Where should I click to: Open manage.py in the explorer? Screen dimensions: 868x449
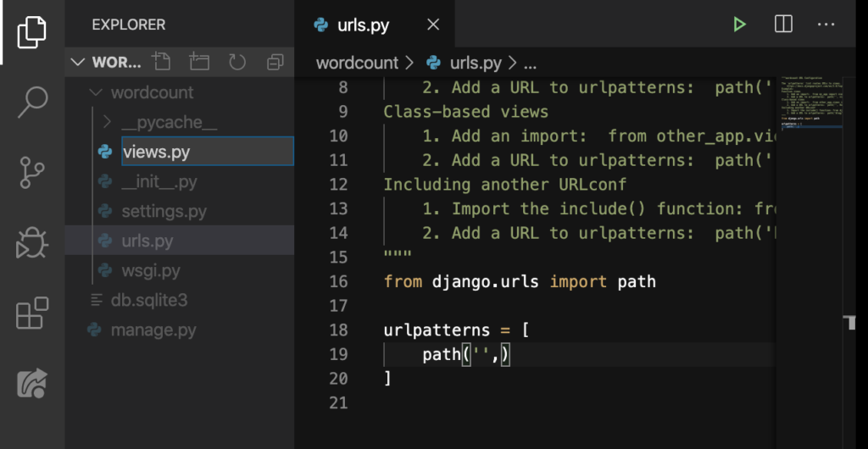[153, 330]
